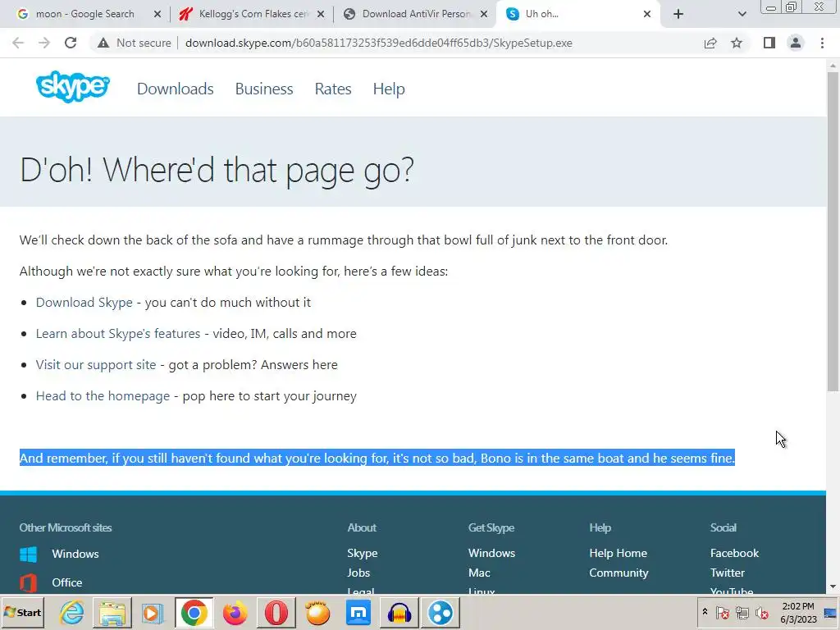Click the browser forward arrow

(x=44, y=43)
